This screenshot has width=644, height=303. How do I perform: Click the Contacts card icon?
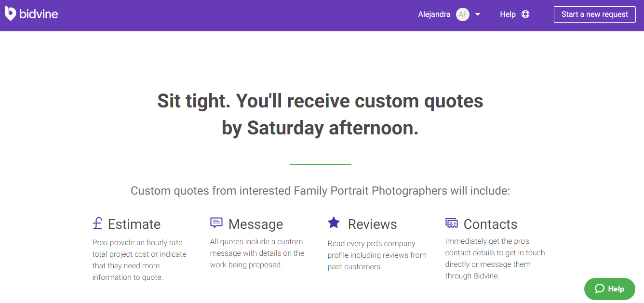point(452,223)
